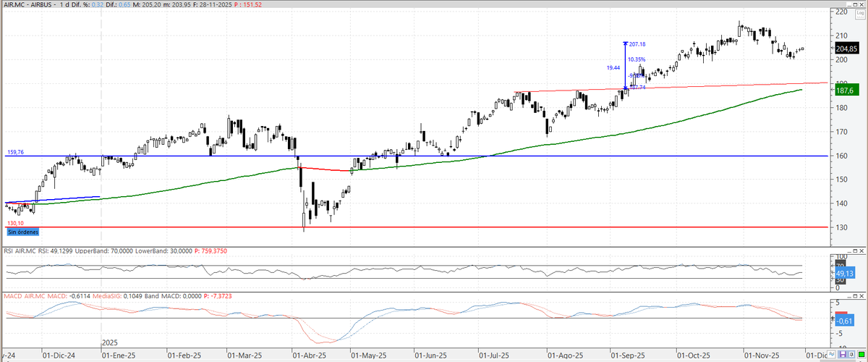Image resolution: width=868 pixels, height=362 pixels.
Task: Close the main AIR.MC chart panel
Action: (x=861, y=5)
